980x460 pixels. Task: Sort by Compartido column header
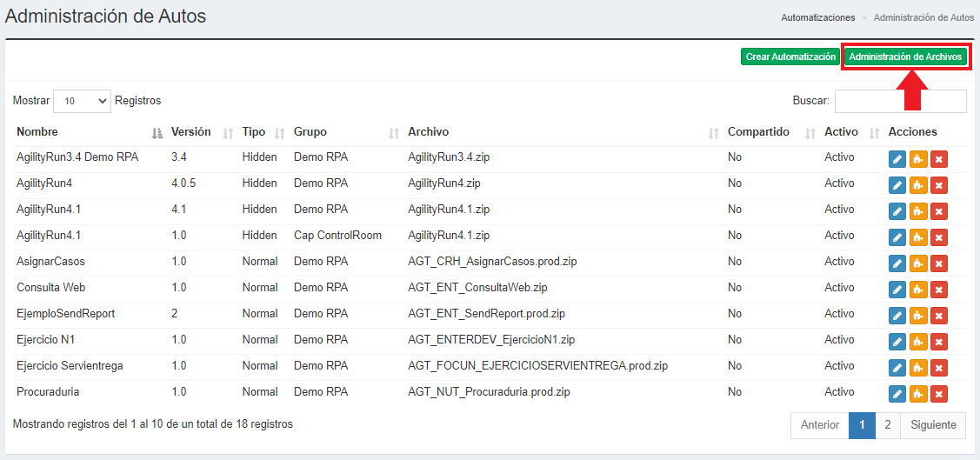coord(758,132)
